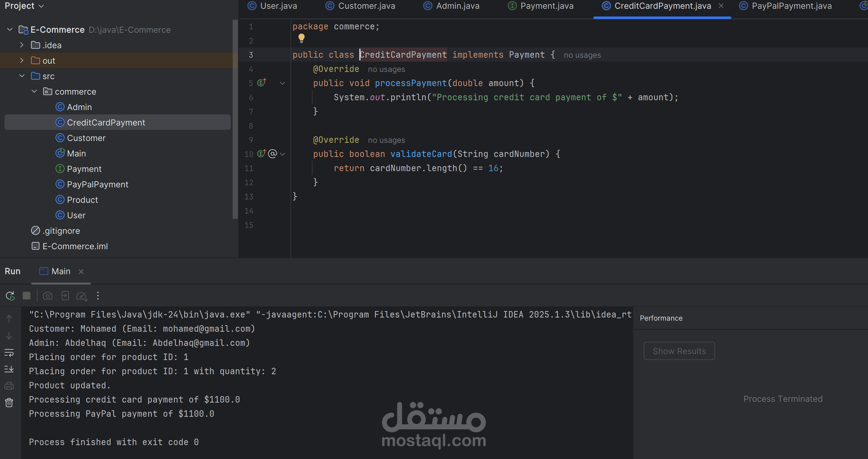
Task: Click the E-Commerce module folder icon
Action: point(23,30)
